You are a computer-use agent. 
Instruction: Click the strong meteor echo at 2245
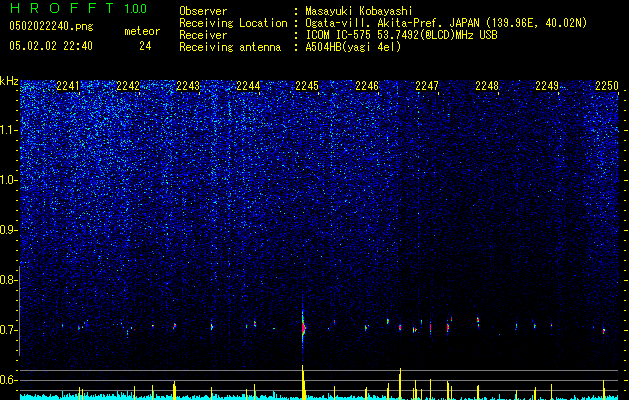(x=303, y=327)
